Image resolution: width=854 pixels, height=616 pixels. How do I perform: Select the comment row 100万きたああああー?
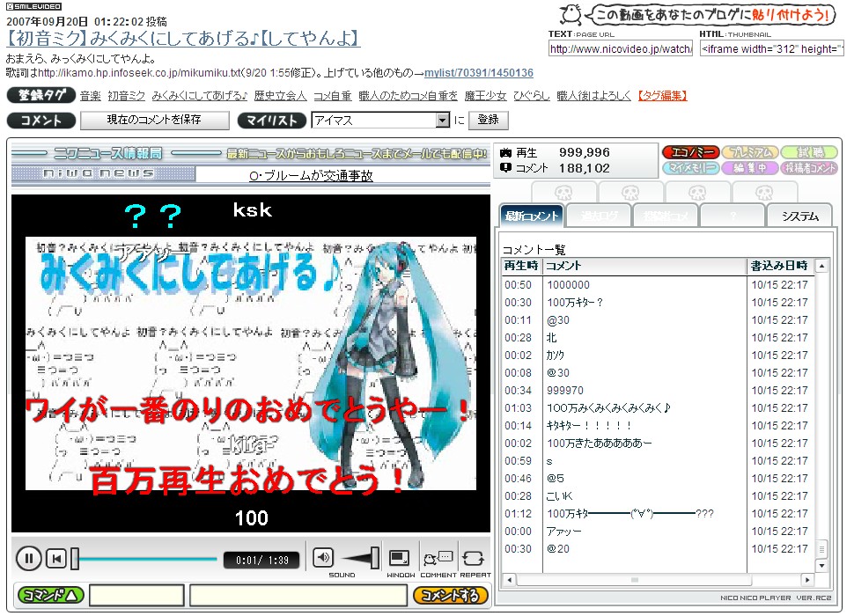pos(658,443)
